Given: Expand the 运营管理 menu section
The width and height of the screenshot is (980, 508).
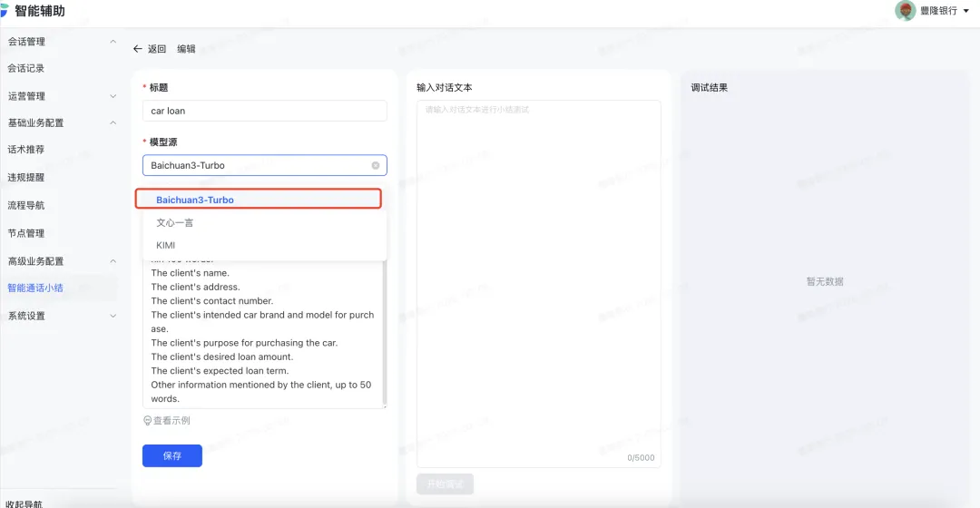Looking at the screenshot, I should click(x=113, y=96).
